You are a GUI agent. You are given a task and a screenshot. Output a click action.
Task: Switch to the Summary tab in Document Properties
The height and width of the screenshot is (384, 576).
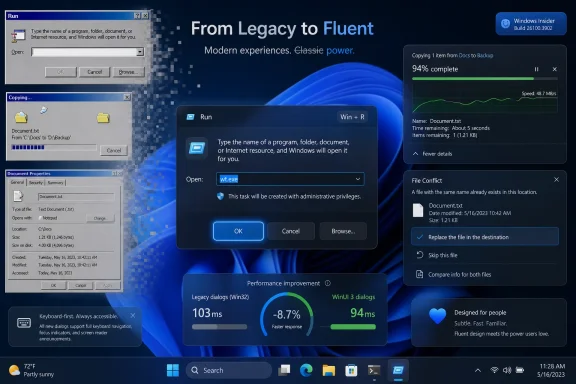pos(55,183)
